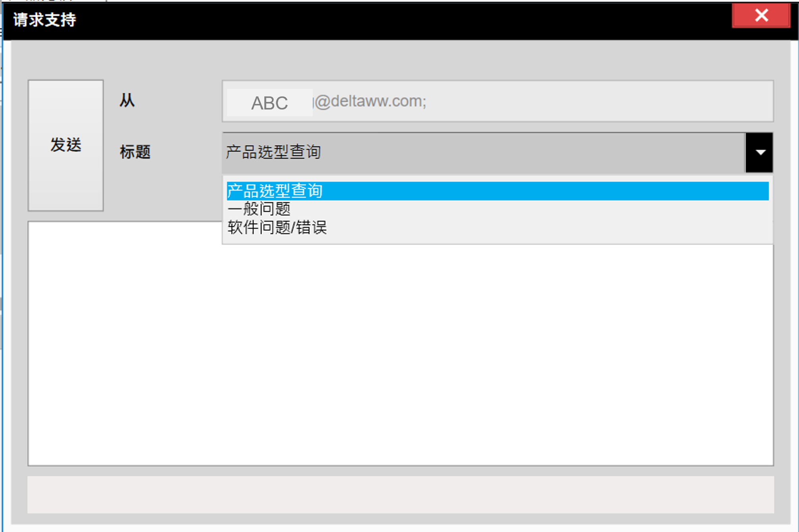Open the 标题 dropdown arrow

pyautogui.click(x=759, y=153)
